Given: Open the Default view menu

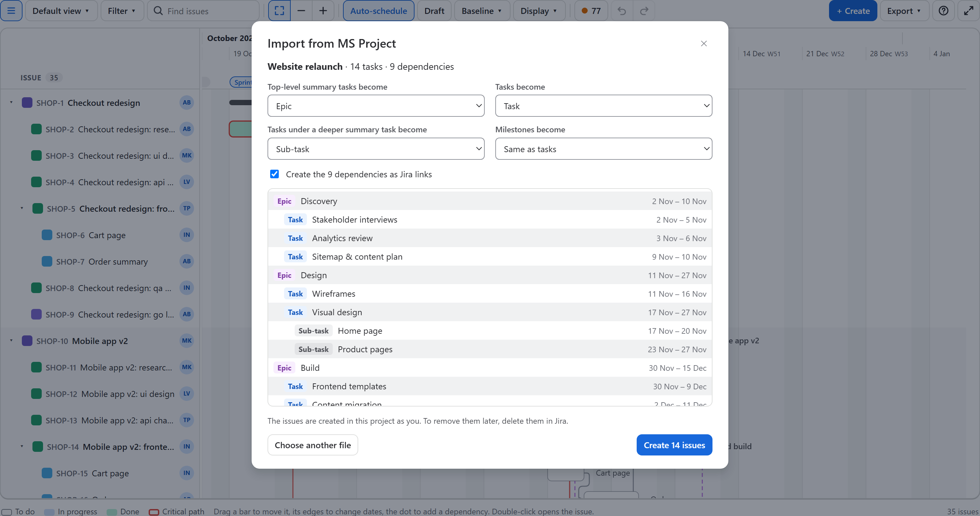Looking at the screenshot, I should point(61,11).
